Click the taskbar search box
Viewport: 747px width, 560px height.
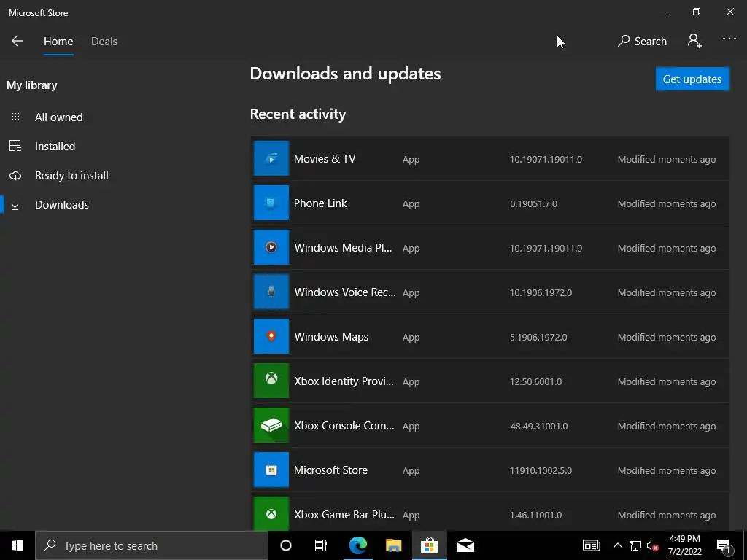pos(152,545)
